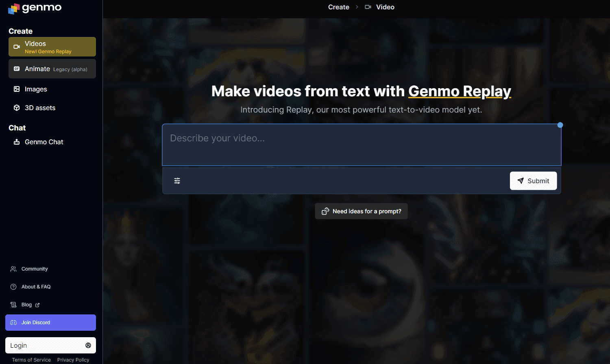Focus the Describe your video text field
The image size is (610, 364).
pyautogui.click(x=362, y=145)
